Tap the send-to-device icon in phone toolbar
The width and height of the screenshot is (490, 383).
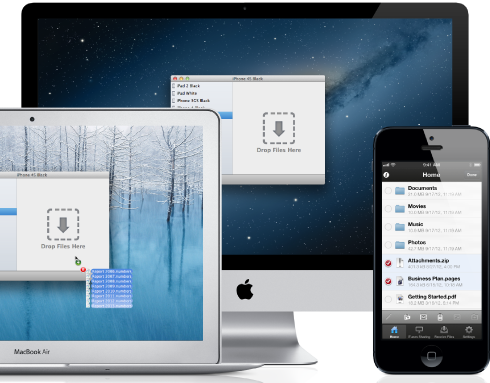(440, 317)
